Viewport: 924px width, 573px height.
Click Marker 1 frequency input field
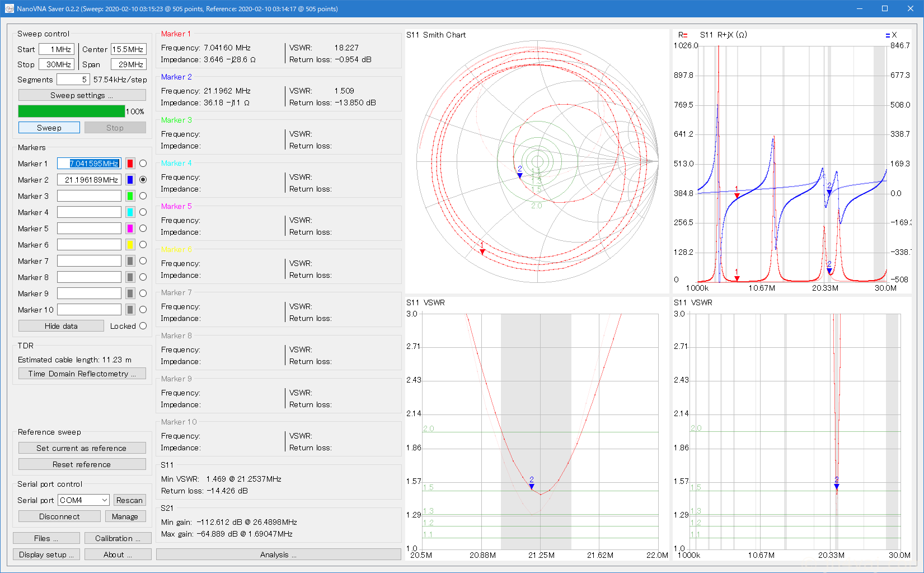(x=89, y=164)
